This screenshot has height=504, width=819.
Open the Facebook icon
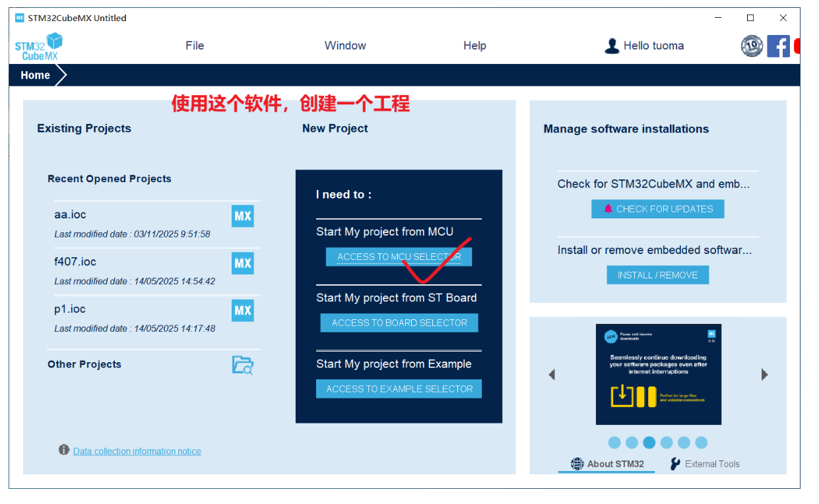(x=778, y=46)
